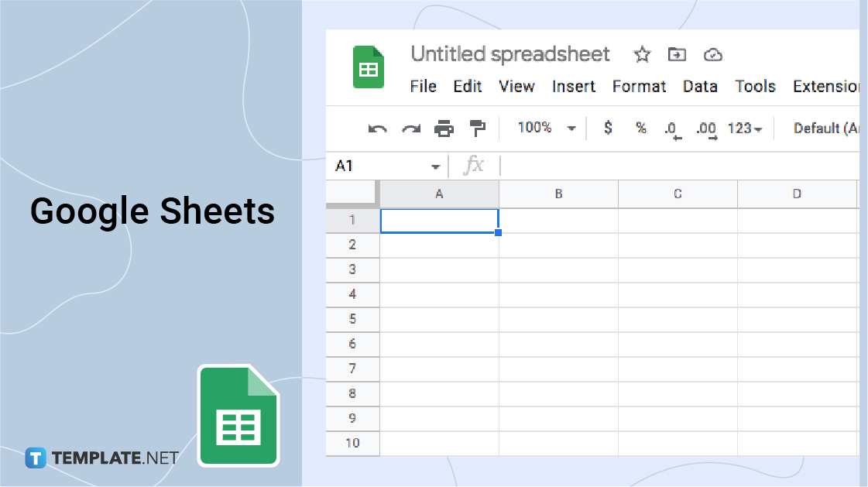The height and width of the screenshot is (487, 868).
Task: Select row 8 header
Action: 352,394
